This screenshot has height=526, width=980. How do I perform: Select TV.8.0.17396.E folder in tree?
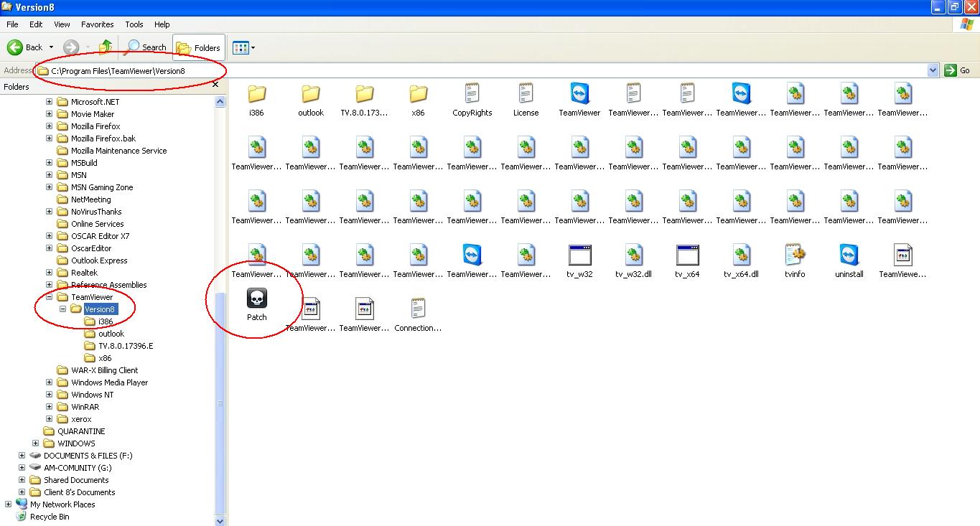tap(126, 346)
